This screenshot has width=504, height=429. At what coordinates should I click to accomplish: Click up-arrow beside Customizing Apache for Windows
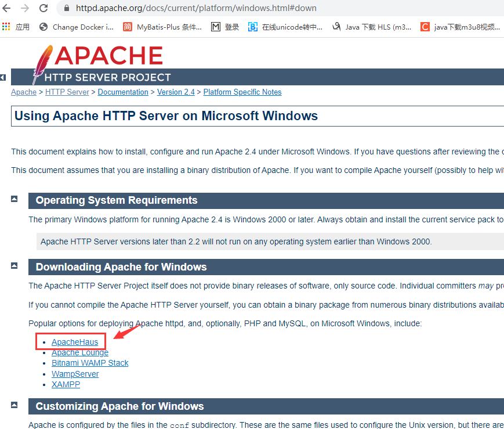coord(14,405)
